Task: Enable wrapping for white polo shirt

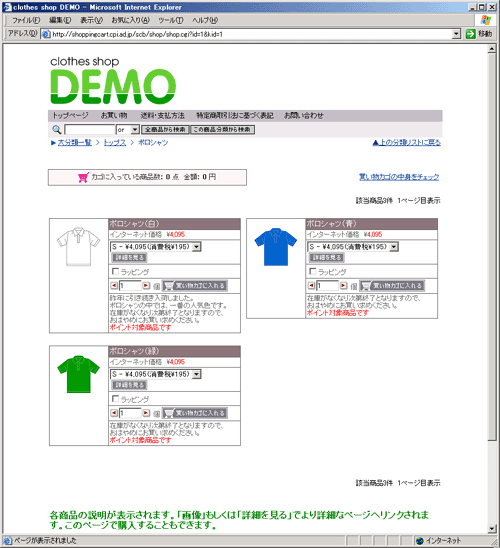Action: (x=115, y=271)
